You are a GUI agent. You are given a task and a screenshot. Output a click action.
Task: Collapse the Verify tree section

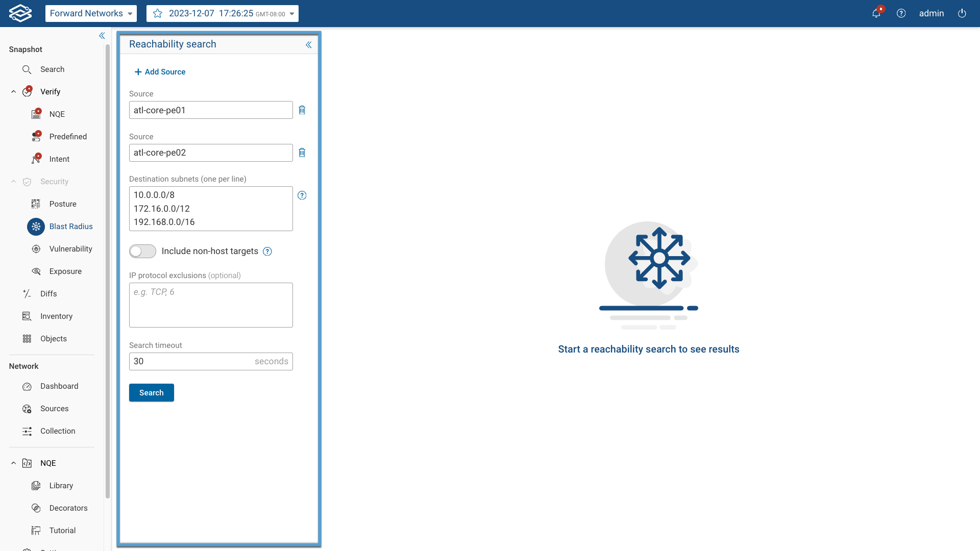click(14, 92)
